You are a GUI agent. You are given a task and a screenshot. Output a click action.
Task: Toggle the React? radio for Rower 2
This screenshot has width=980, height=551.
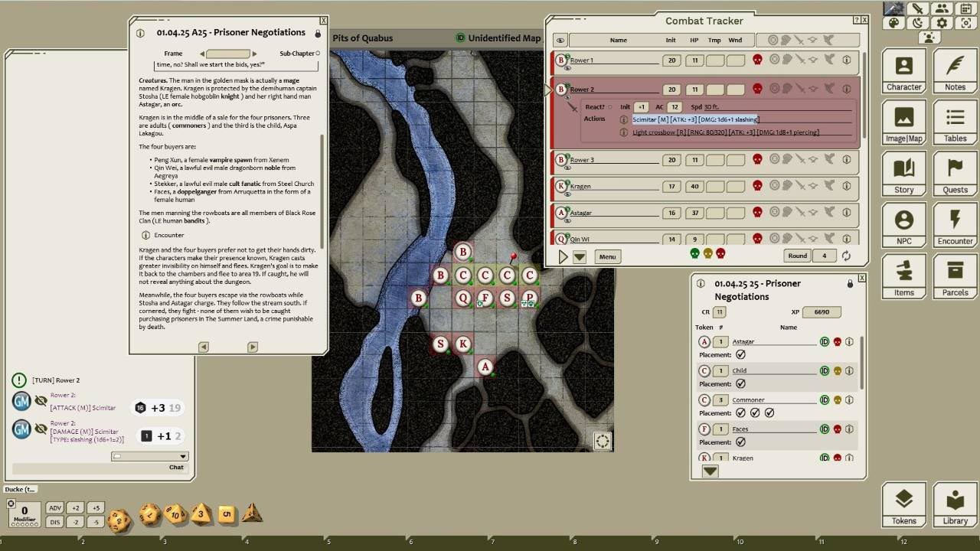609,107
